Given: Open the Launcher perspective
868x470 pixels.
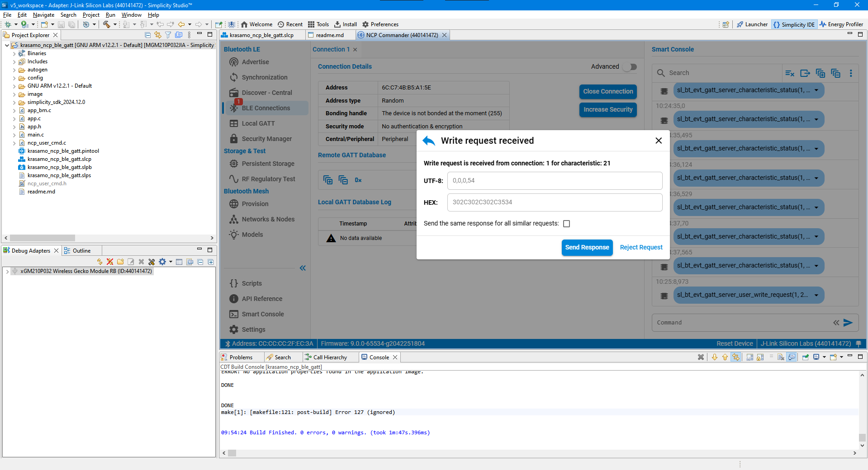Looking at the screenshot, I should [x=752, y=24].
